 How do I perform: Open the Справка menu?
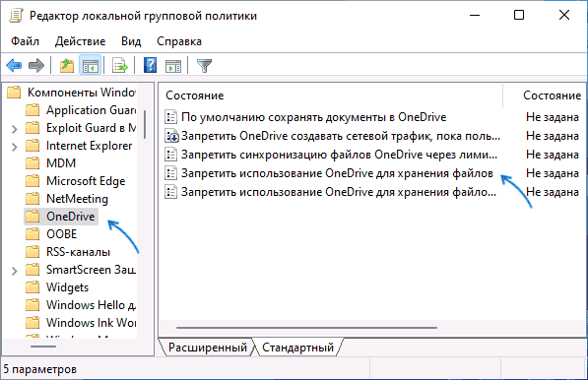pos(179,41)
